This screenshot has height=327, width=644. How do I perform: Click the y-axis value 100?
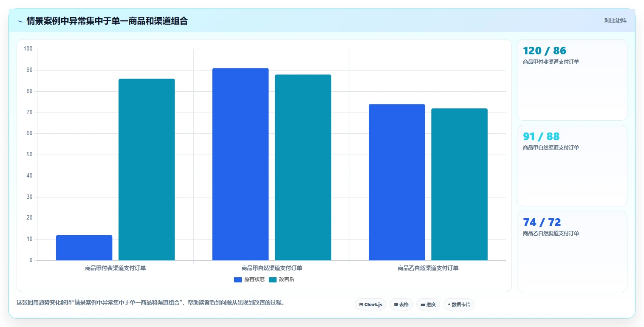tap(28, 49)
